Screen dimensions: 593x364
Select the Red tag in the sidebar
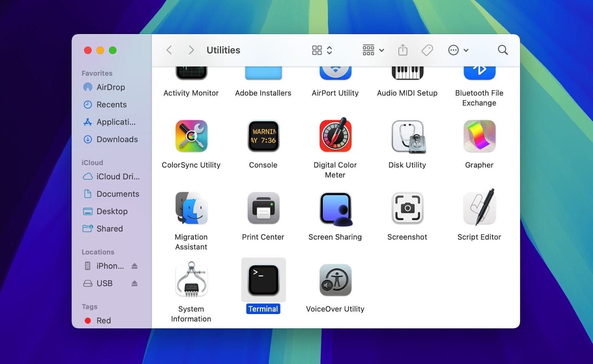(x=104, y=321)
